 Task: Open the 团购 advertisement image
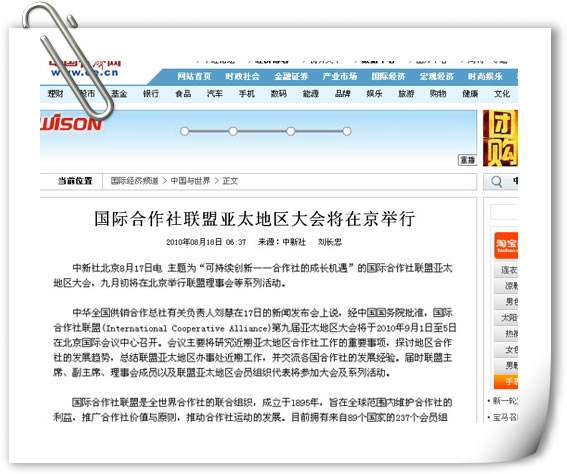tap(500, 138)
